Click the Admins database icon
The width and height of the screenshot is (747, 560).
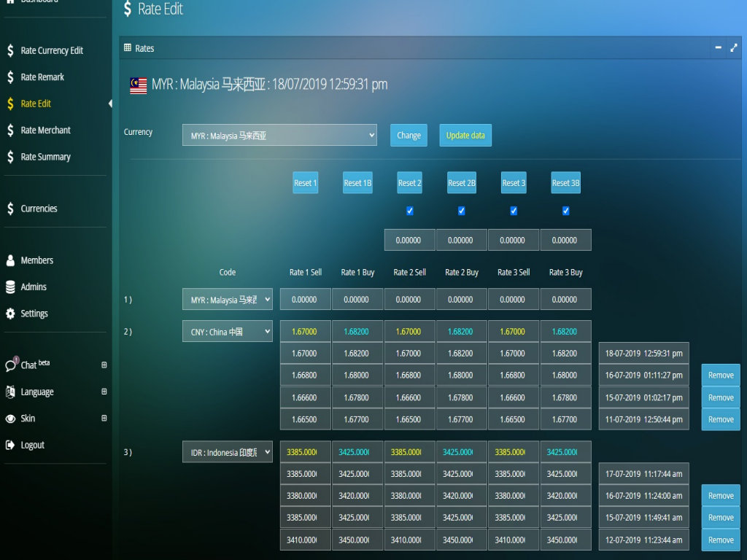click(10, 287)
